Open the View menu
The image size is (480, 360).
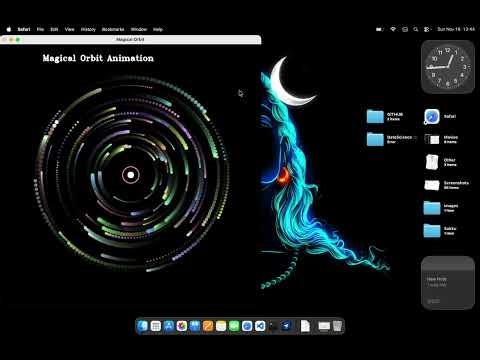pyautogui.click(x=70, y=29)
